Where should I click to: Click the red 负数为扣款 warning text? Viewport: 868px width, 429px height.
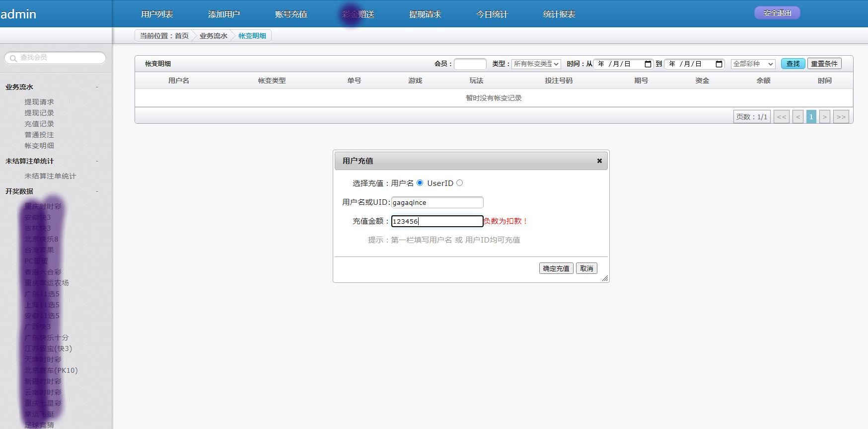coord(506,221)
